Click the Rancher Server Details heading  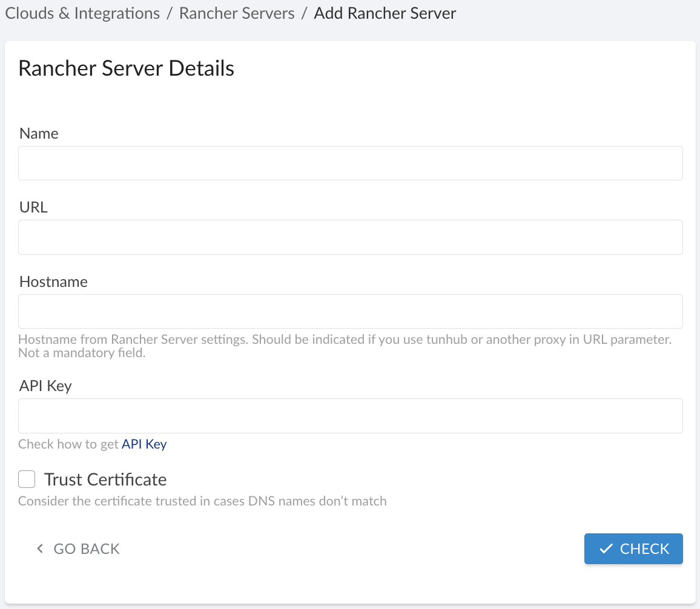(126, 68)
